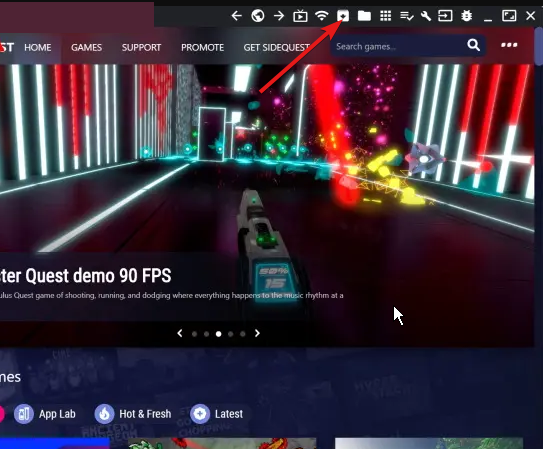The width and height of the screenshot is (543, 449).
Task: Close the SideQuest window
Action: (x=530, y=16)
